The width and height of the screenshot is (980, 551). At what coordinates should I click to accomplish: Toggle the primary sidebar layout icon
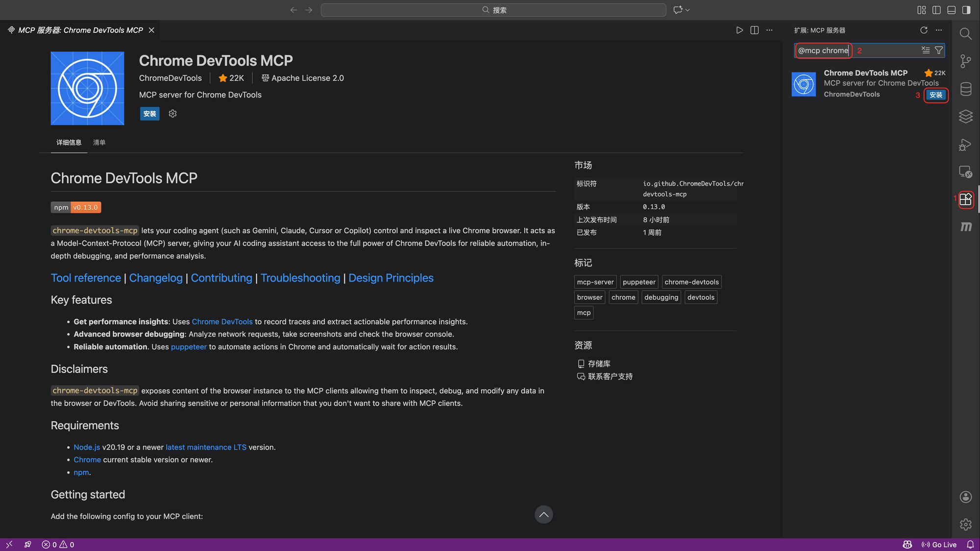click(936, 10)
